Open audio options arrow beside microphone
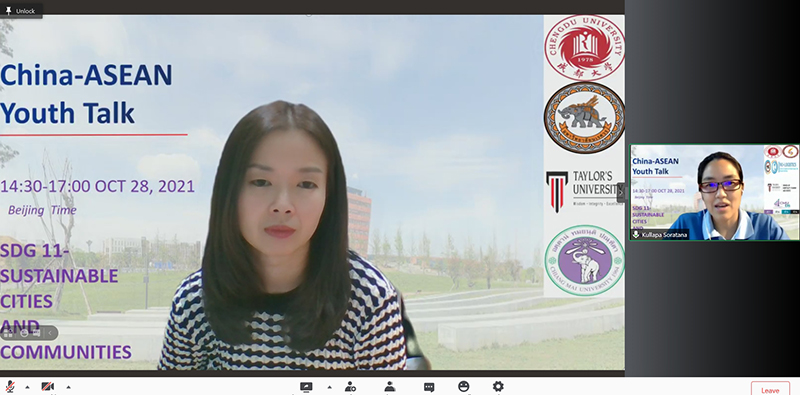The height and width of the screenshot is (395, 800). (x=27, y=387)
